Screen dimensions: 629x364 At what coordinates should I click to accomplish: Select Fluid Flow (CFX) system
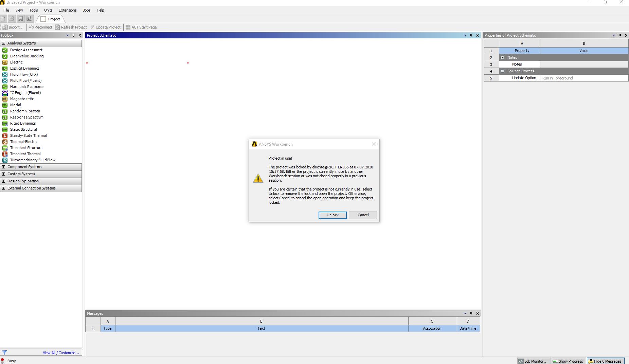pyautogui.click(x=24, y=74)
